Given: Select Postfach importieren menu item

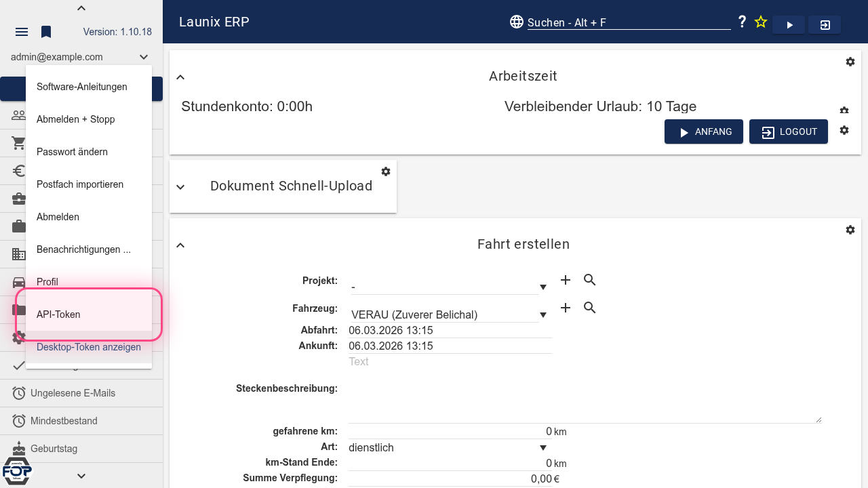Looking at the screenshot, I should point(80,184).
